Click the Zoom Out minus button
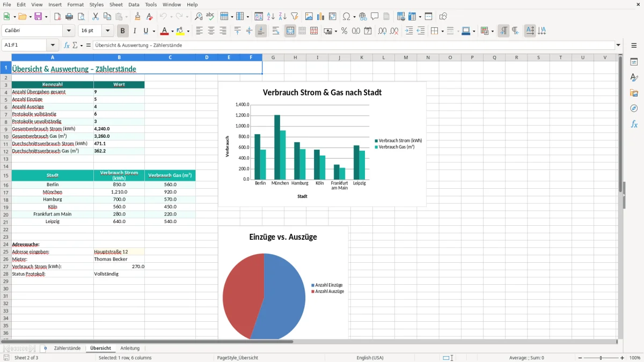This screenshot has height=362, width=644. point(579,358)
